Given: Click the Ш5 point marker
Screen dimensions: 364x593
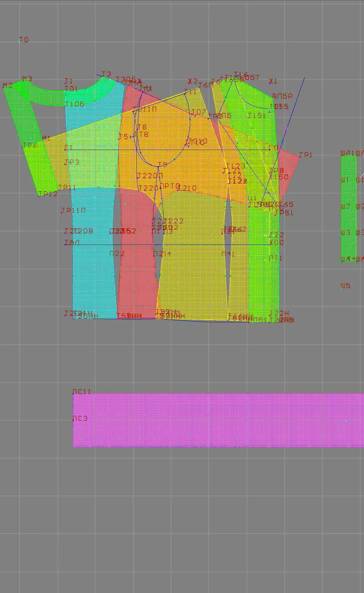Looking at the screenshot, I should click(x=342, y=288).
